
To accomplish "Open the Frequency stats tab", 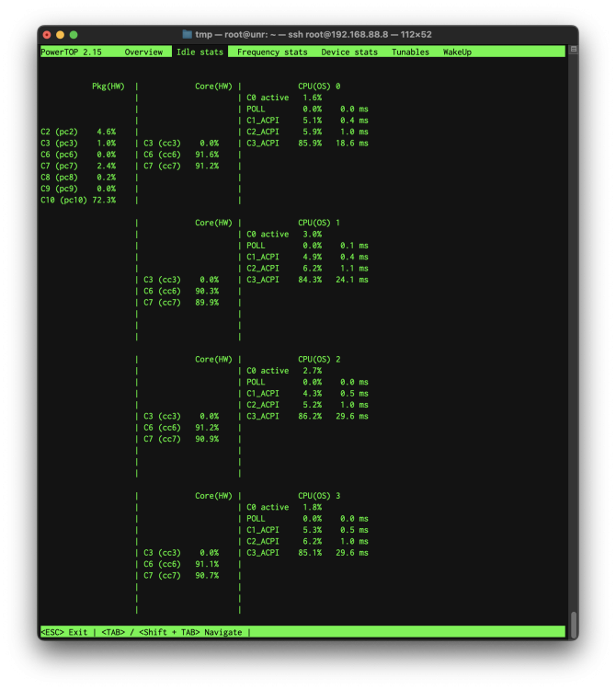I will (272, 52).
